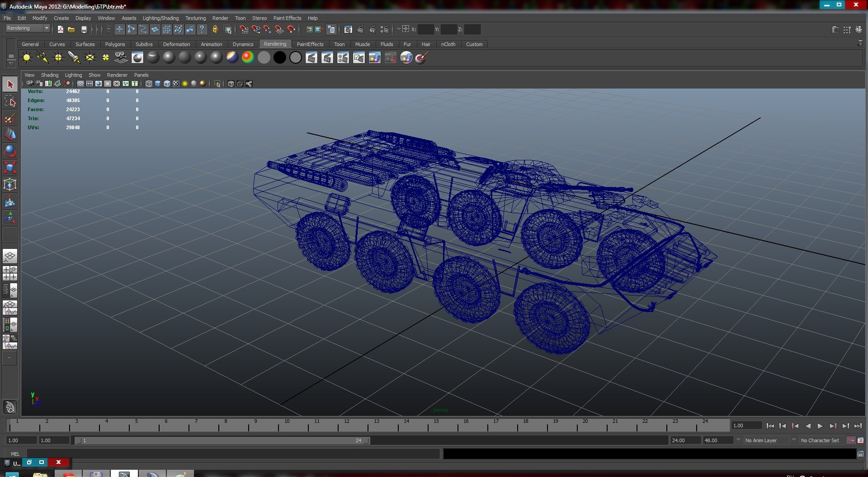Go to start of playback range
This screenshot has height=477, width=868.
770,426
